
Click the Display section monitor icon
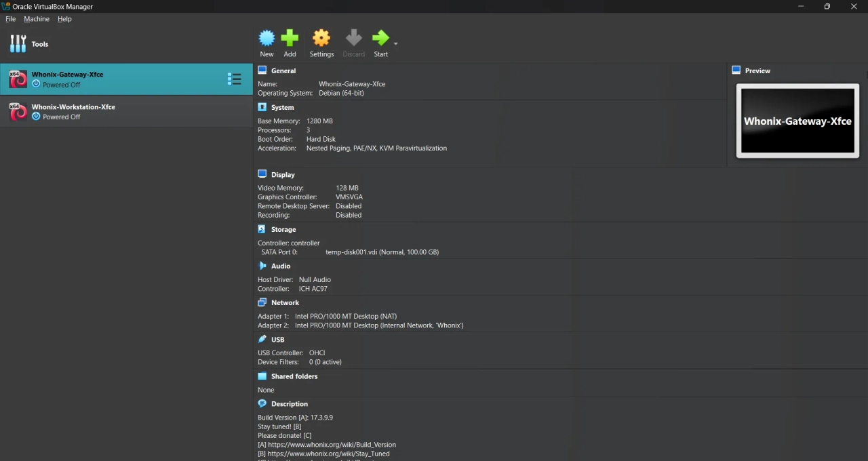coord(262,174)
